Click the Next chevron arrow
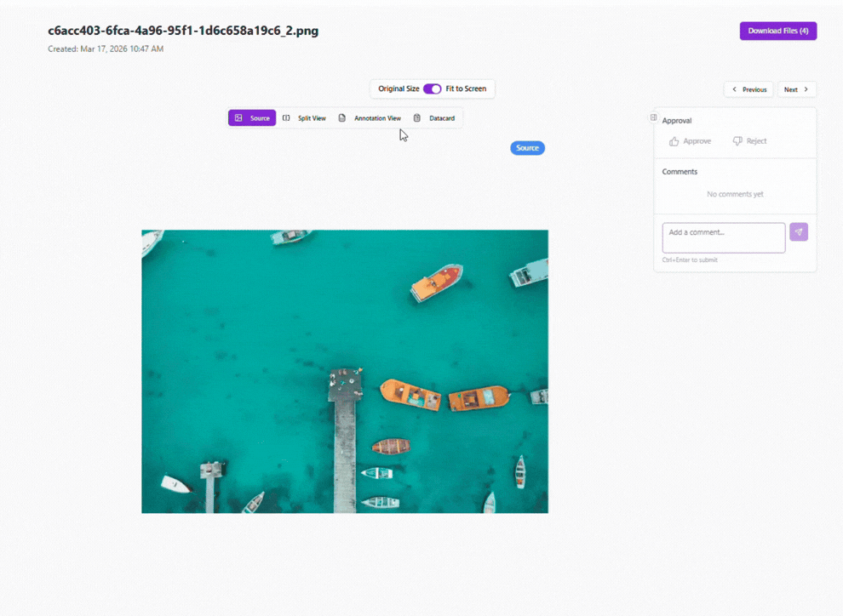The image size is (843, 616). 806,89
